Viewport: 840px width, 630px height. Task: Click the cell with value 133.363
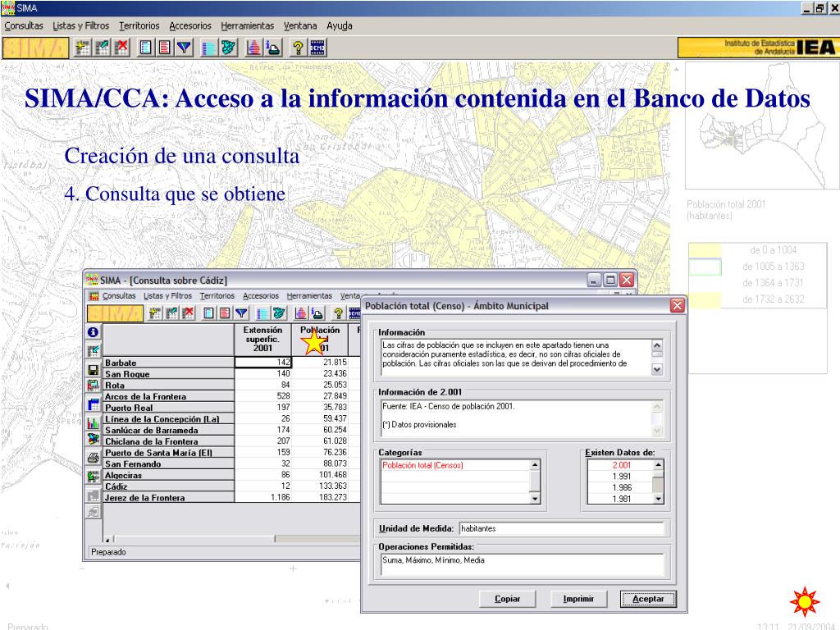(x=320, y=486)
